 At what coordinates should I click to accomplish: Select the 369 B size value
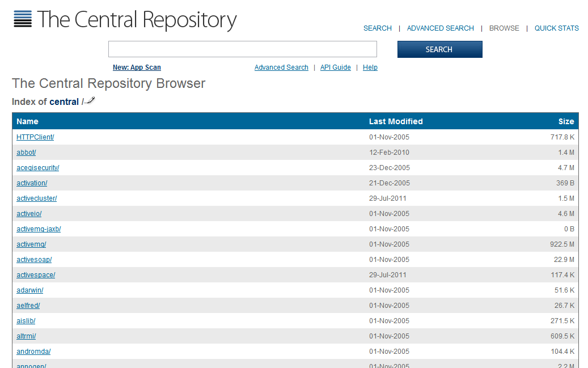click(x=565, y=183)
